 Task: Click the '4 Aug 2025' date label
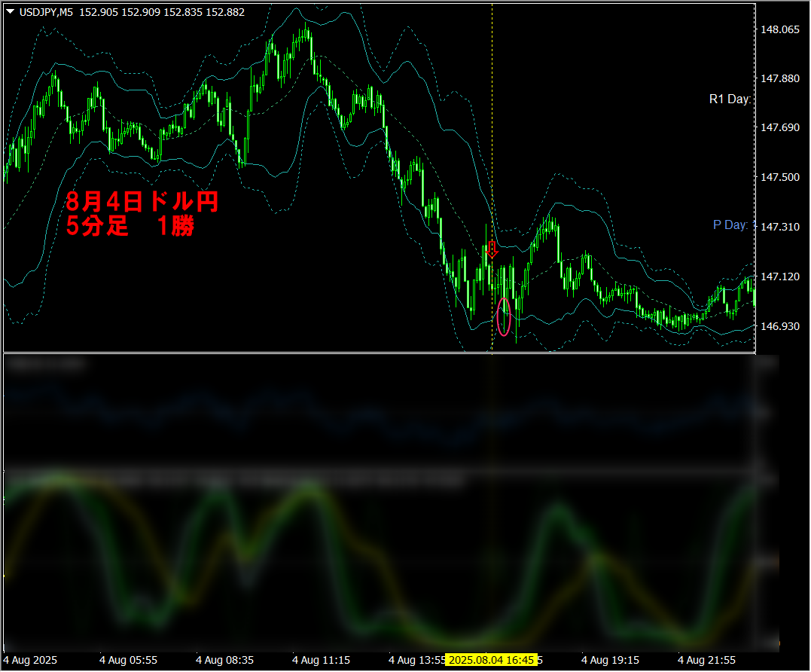(x=30, y=660)
